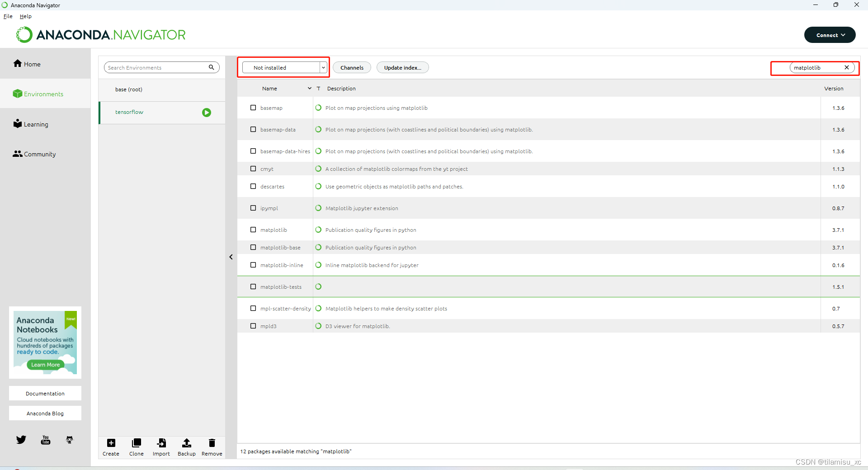This screenshot has height=470, width=868.
Task: Open the File menu
Action: tap(8, 16)
